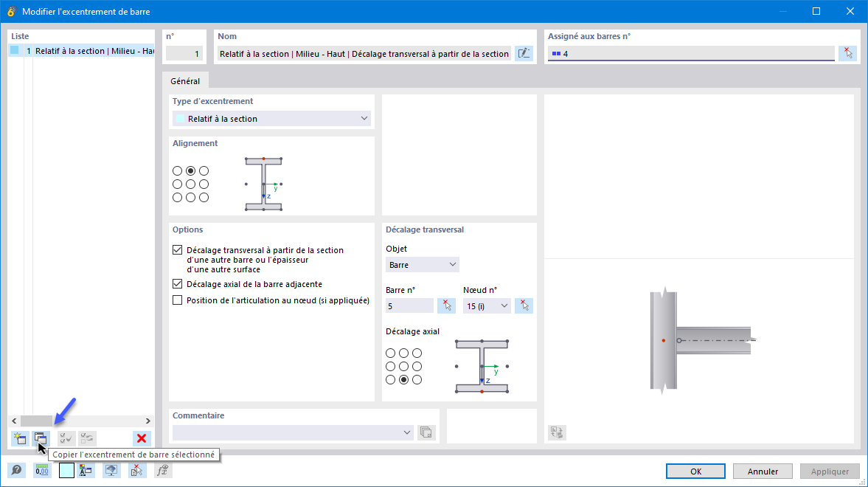Click the invert selection icon
868x487 pixels.
point(87,439)
